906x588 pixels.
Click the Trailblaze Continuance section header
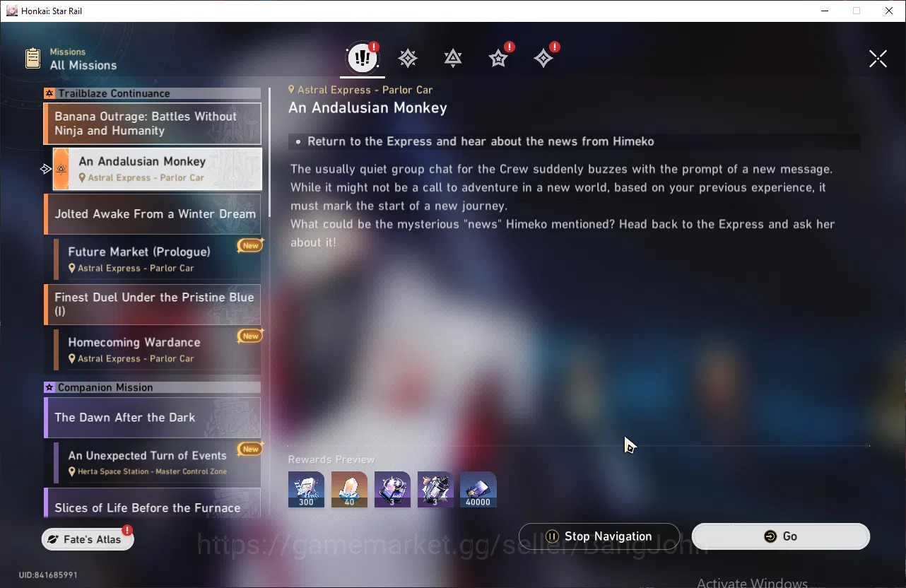click(x=152, y=93)
